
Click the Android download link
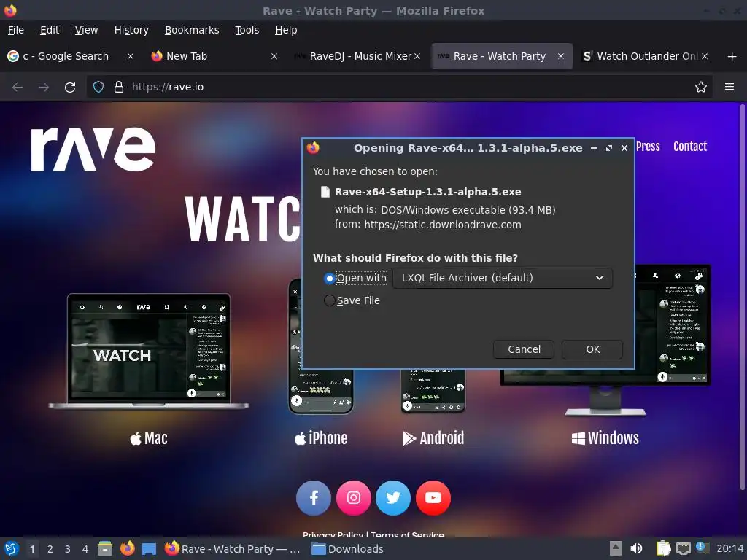pos(433,438)
